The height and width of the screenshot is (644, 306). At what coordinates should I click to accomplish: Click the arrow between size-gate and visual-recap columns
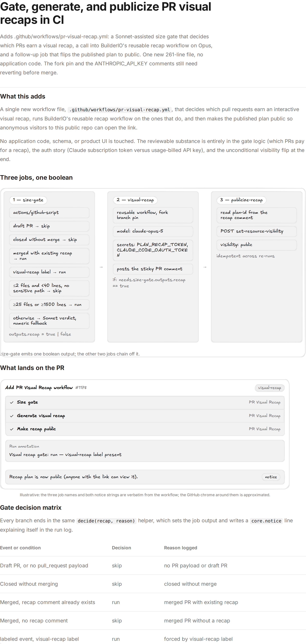[101, 267]
